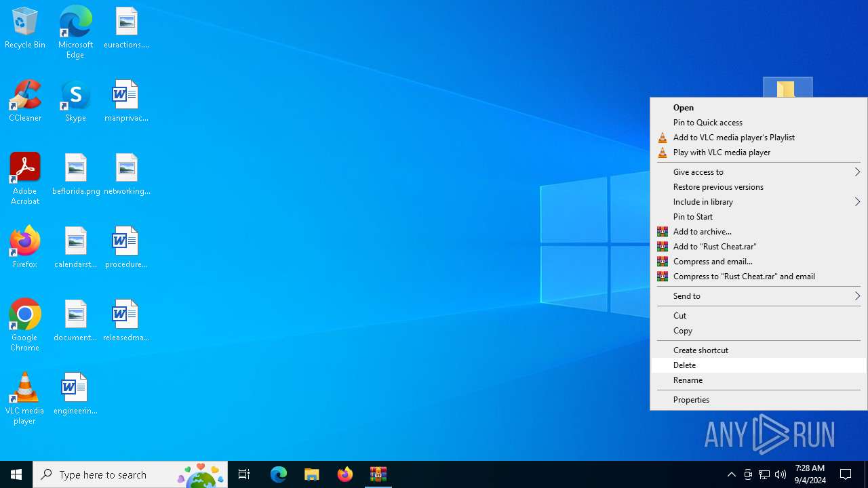Image resolution: width=868 pixels, height=488 pixels.
Task: Choose Properties in the context menu
Action: point(759,400)
